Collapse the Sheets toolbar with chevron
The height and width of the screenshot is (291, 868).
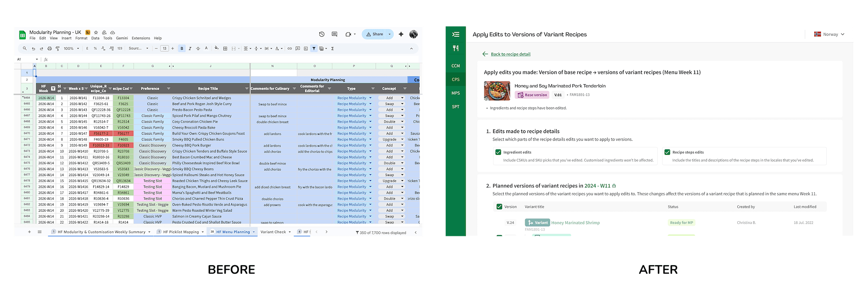pyautogui.click(x=411, y=48)
